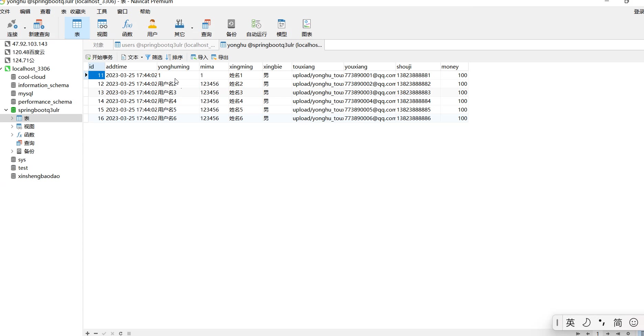Toggle IME punctuation mode icon
Image resolution: width=644 pixels, height=336 pixels.
click(602, 323)
